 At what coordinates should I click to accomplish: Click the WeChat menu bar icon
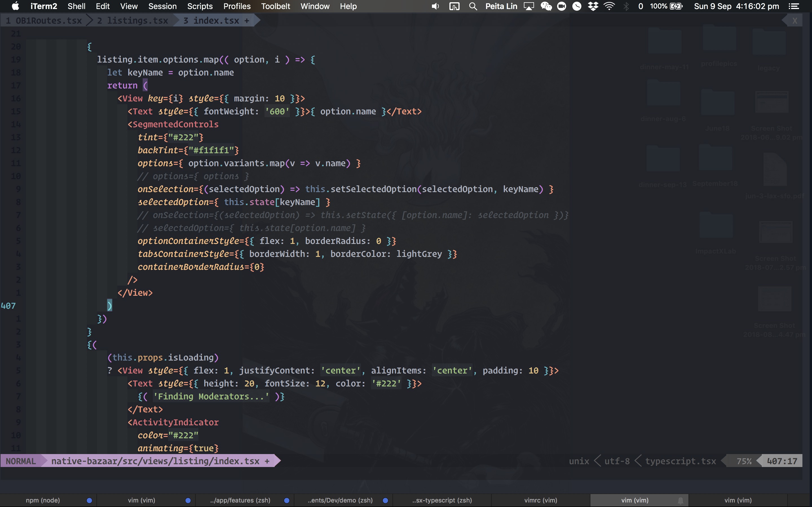(x=546, y=6)
